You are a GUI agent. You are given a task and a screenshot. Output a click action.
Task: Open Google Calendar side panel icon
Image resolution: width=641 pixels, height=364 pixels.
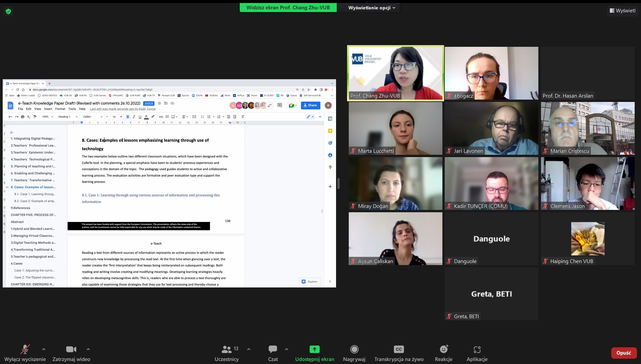[330, 119]
